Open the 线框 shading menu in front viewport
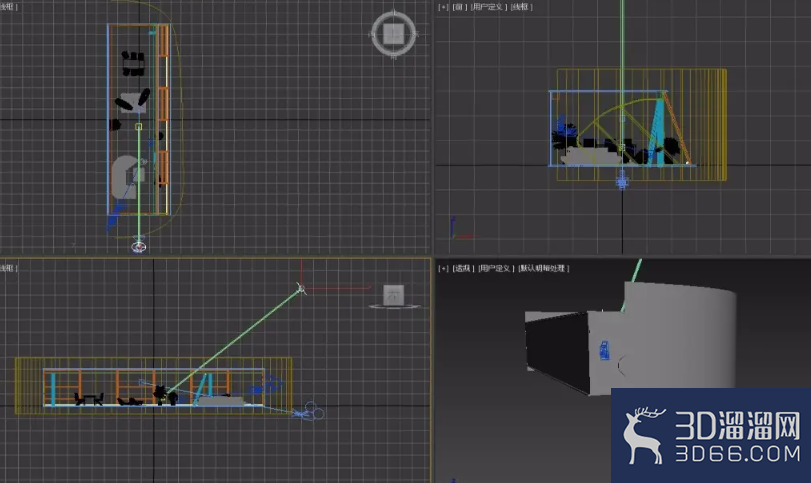This screenshot has height=483, width=811. [521, 7]
